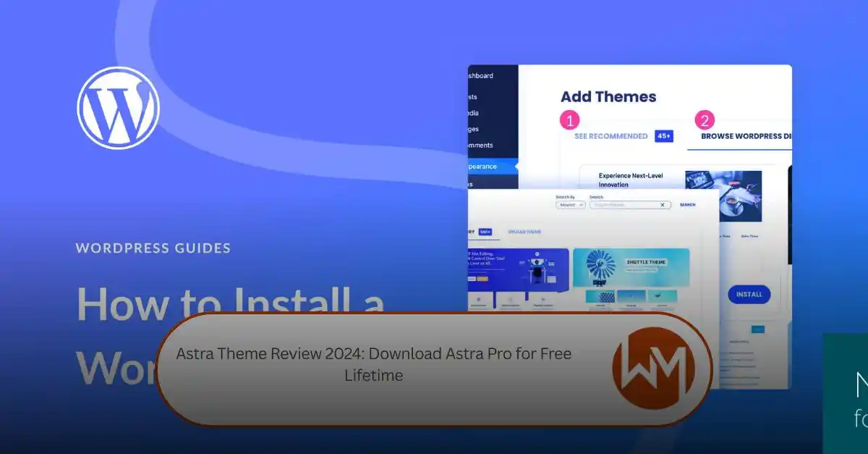Click inside the theme search input field
Image resolution: width=868 pixels, height=454 pixels.
click(x=622, y=205)
